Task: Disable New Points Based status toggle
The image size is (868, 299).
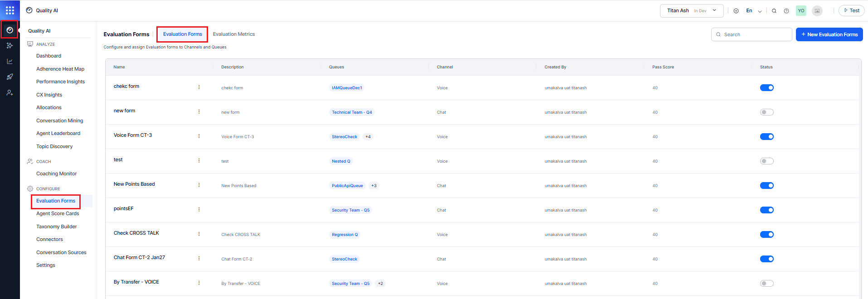Action: coord(767,186)
